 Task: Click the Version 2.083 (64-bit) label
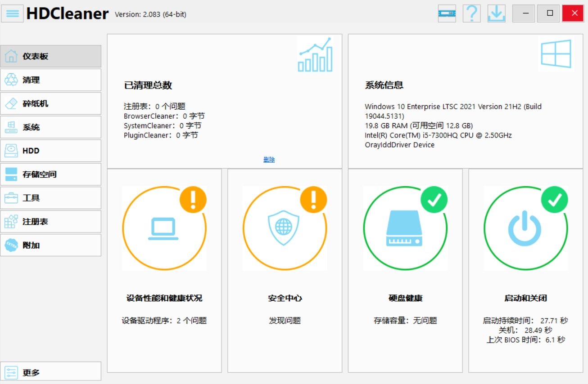[x=150, y=14]
